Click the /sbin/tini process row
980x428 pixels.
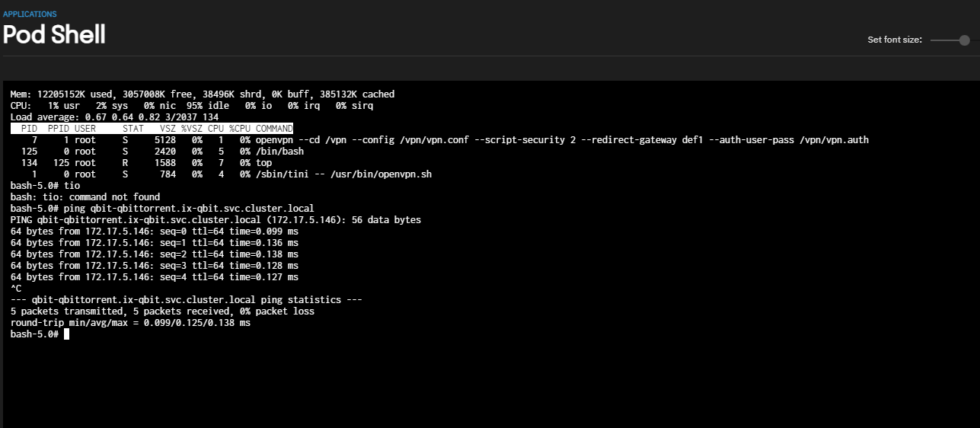[x=221, y=174]
